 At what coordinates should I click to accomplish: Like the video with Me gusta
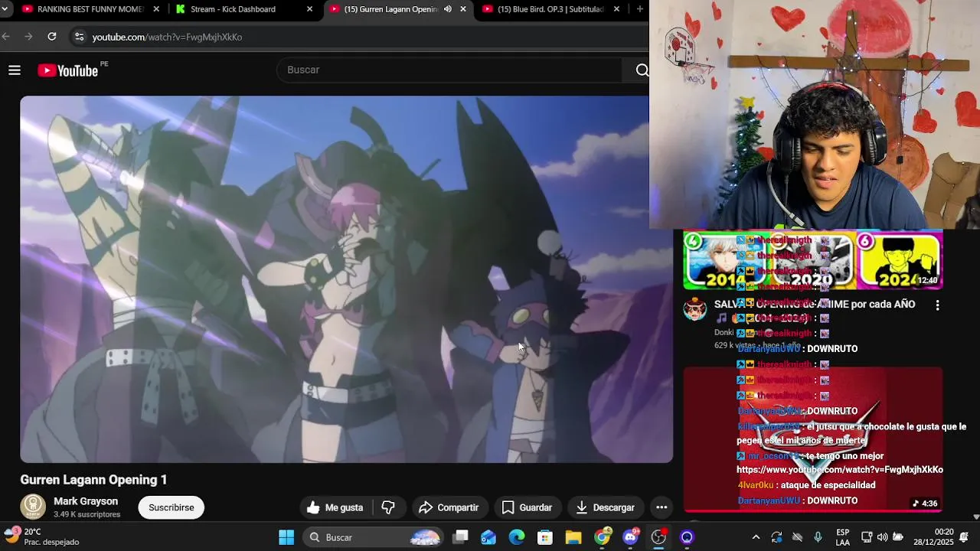pos(335,507)
